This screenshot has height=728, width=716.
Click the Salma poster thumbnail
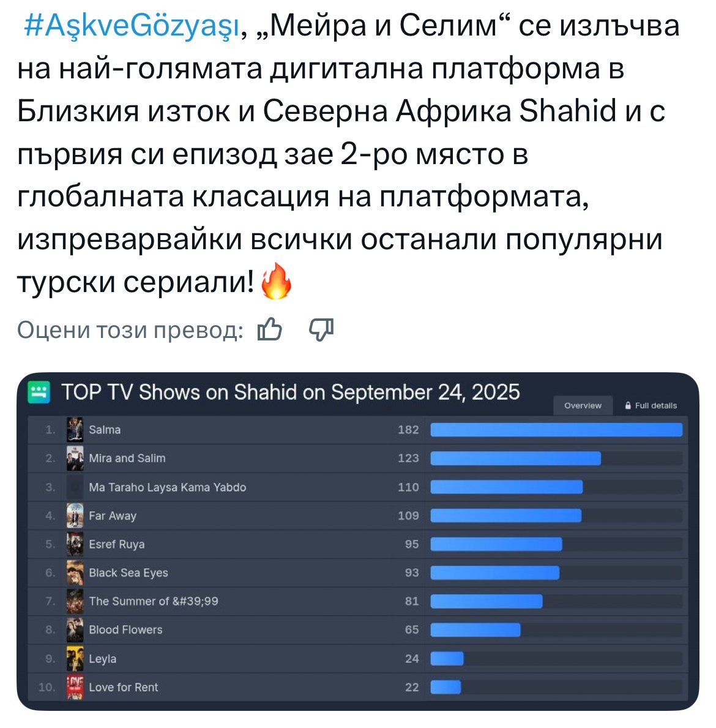[x=75, y=430]
